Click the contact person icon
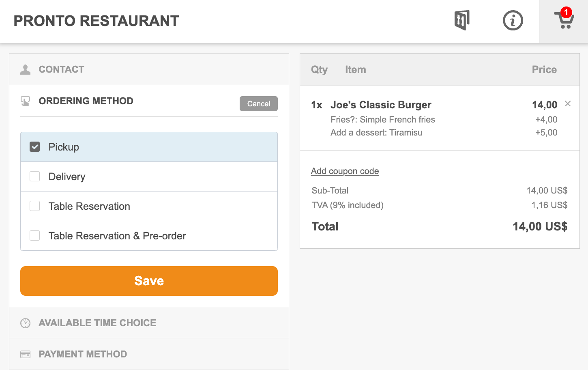The width and height of the screenshot is (588, 370). 25,69
